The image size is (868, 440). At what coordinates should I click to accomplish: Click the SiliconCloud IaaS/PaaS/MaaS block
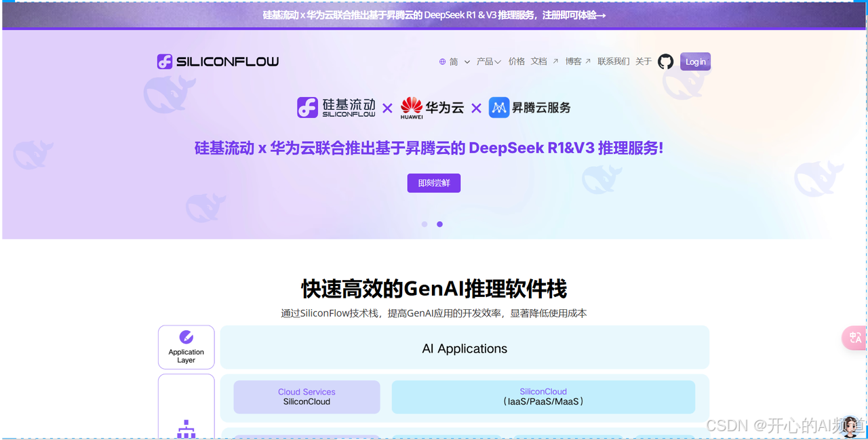click(543, 397)
